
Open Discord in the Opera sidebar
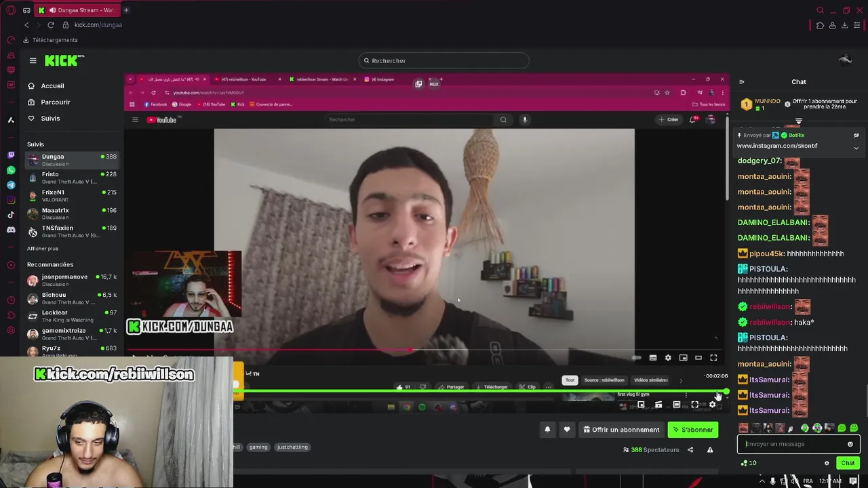(x=11, y=230)
